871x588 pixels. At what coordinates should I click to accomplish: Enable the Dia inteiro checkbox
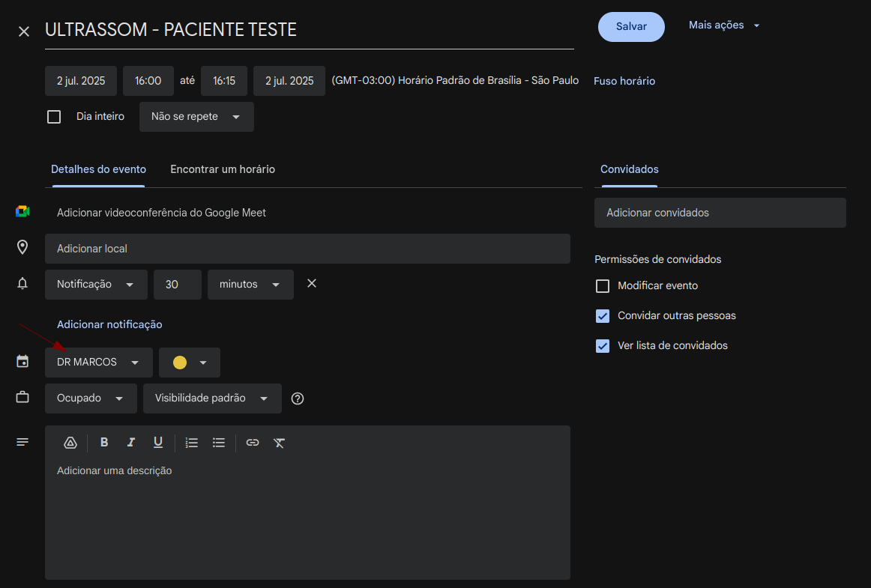(54, 117)
